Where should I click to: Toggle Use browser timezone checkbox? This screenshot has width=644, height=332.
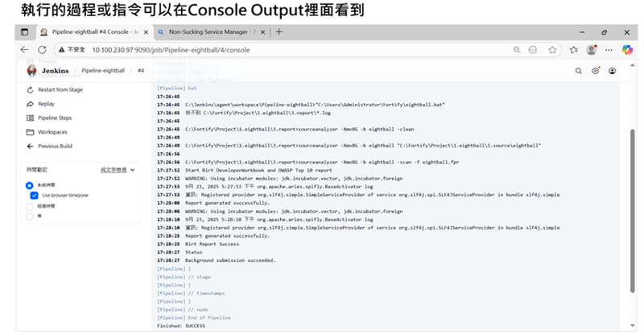click(34, 196)
